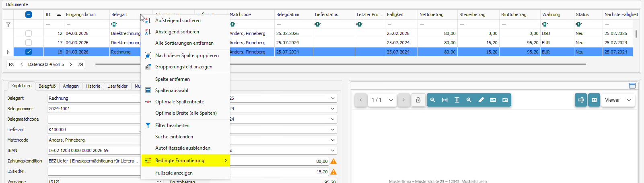Click the zoom out magnifier in viewer toolbar
Image resolution: width=644 pixels, height=183 pixels.
coord(432,100)
